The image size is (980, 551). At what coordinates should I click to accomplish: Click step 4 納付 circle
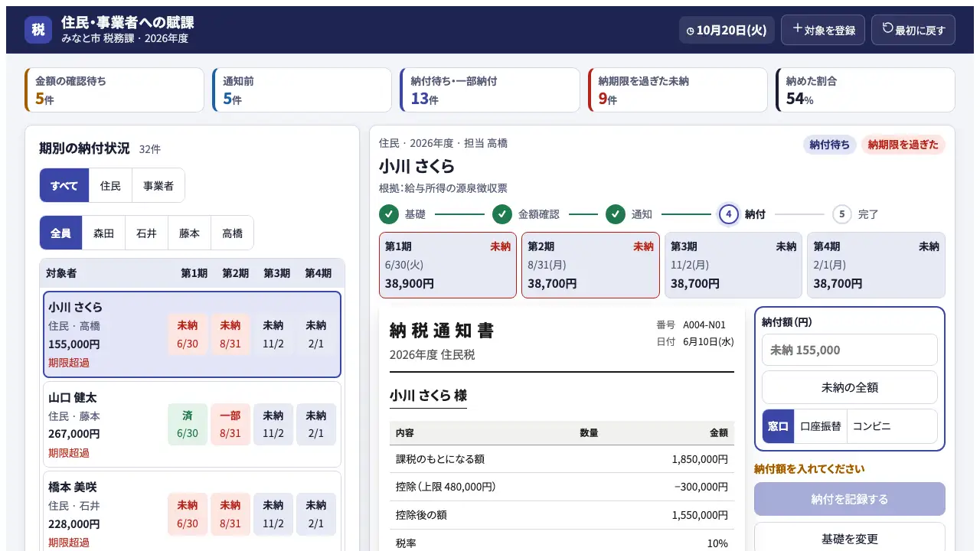pos(729,214)
